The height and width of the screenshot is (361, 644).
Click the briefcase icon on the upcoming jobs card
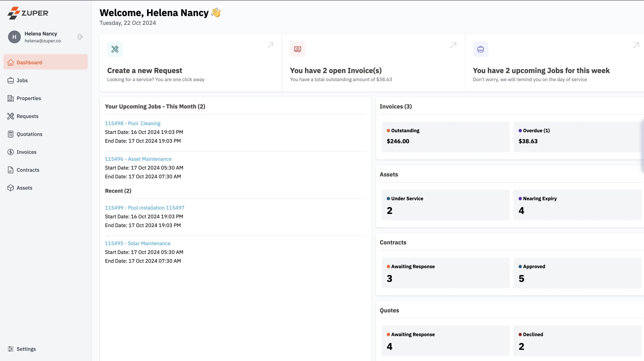coord(480,49)
